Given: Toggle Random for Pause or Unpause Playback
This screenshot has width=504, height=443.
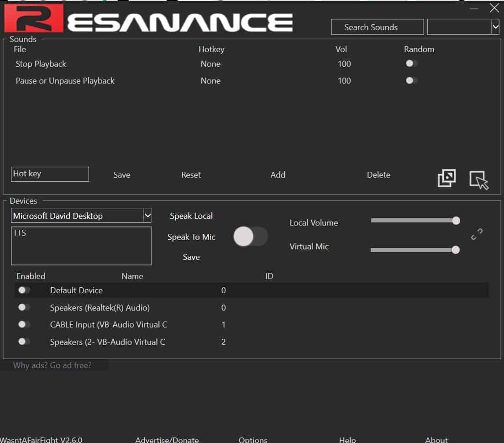Looking at the screenshot, I should 411,80.
